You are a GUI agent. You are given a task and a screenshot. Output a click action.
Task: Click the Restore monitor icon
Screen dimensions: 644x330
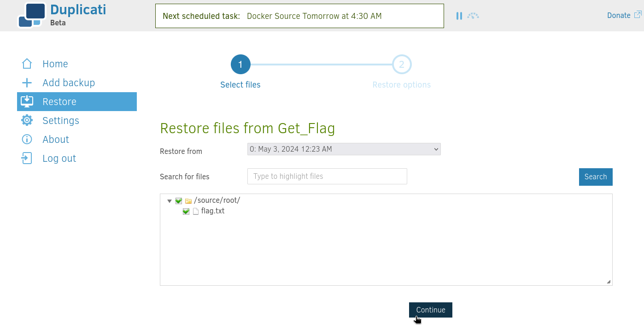27,101
